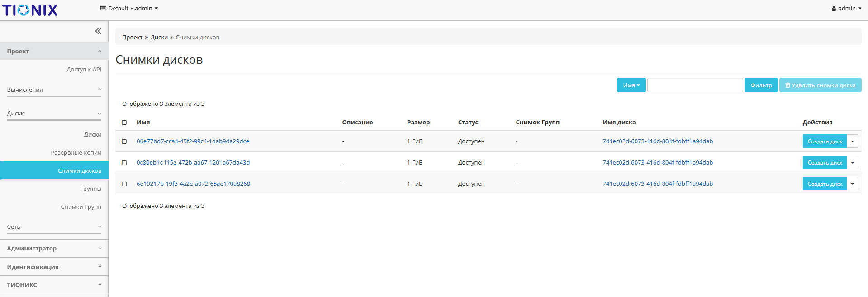This screenshot has height=297, width=868.
Task: Open the Имя filter field dropdown
Action: [x=631, y=85]
